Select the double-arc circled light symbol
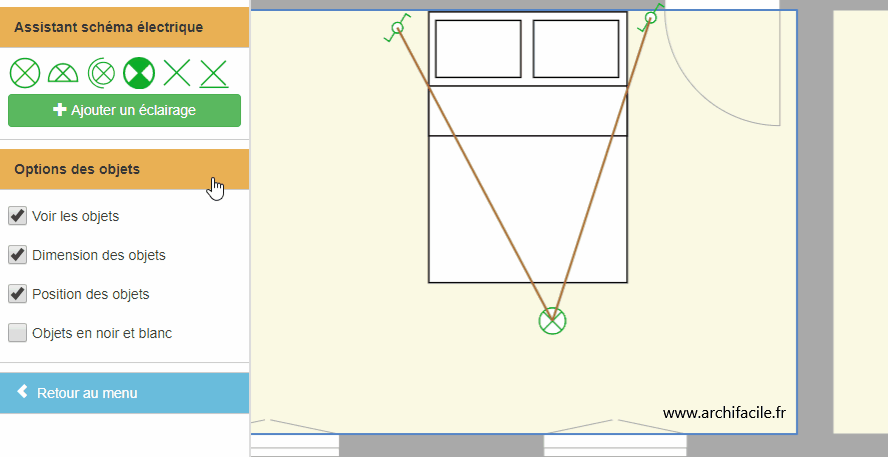Screen dimensions: 888x457 (x=100, y=72)
